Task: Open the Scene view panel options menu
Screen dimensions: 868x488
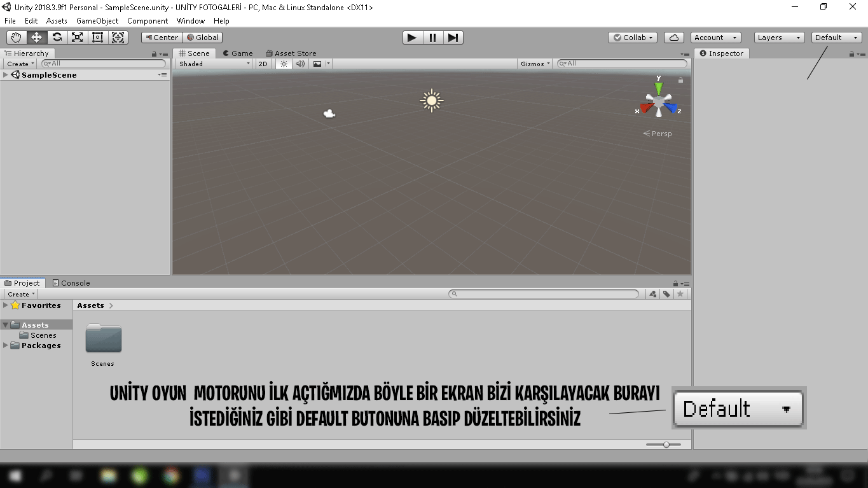Action: click(685, 54)
